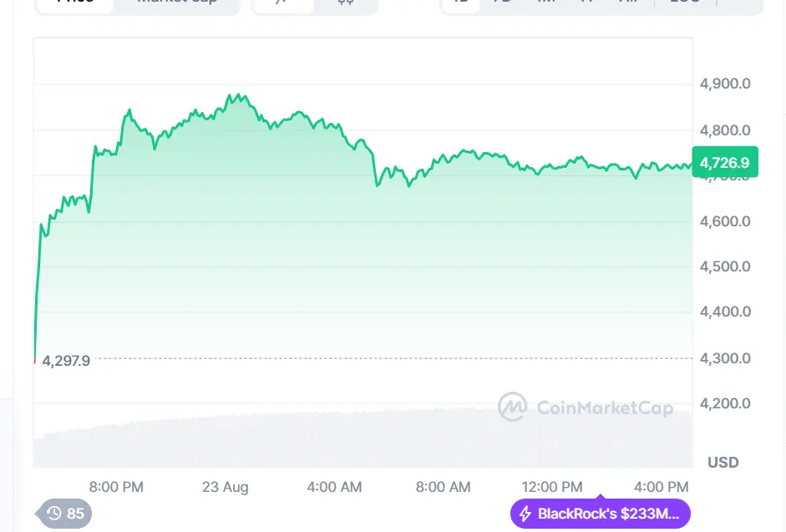
Task: Switch chart back to Price view
Action: (x=74, y=3)
